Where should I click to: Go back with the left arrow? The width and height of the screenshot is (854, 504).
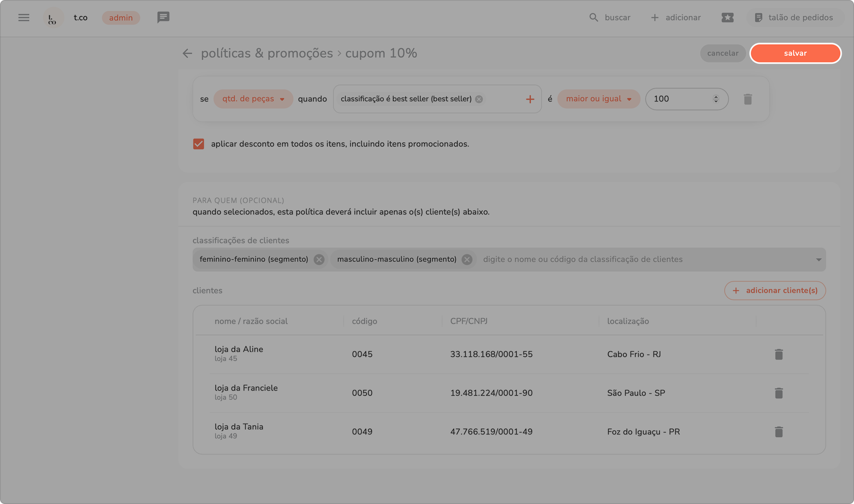[x=187, y=53]
